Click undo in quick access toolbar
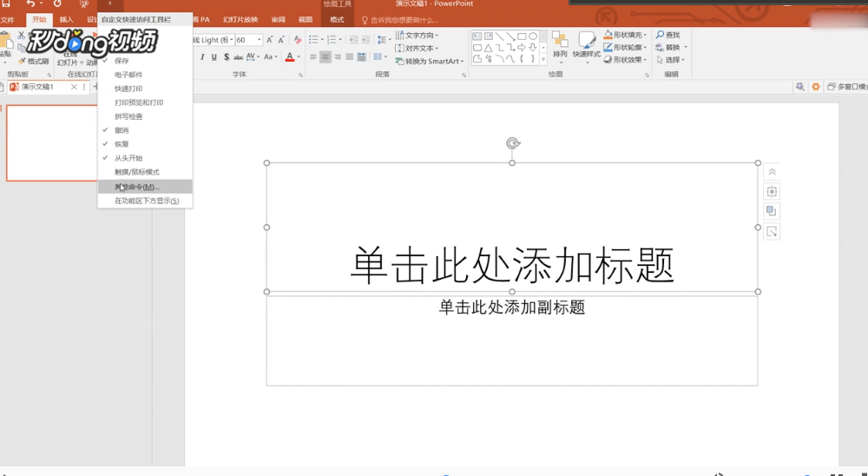This screenshot has height=476, width=868. (30, 3)
